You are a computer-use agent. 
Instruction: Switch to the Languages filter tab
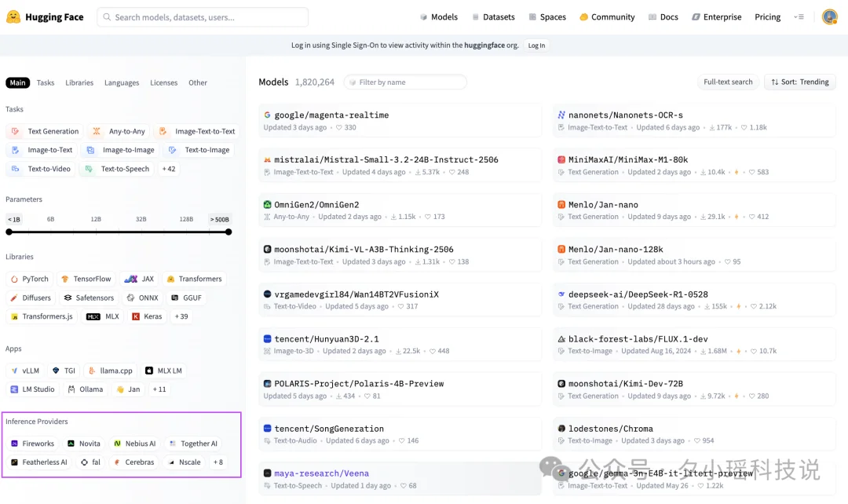(122, 82)
